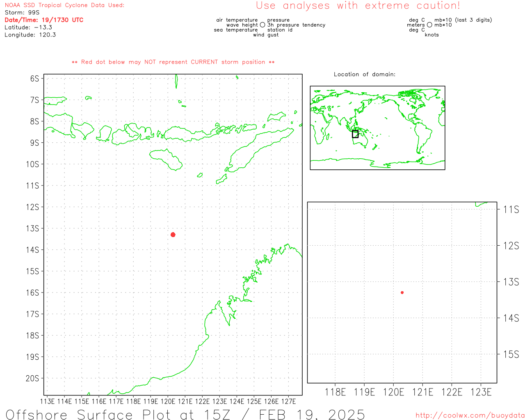The image size is (525, 420).
Task: Open the coolwx.com/buoydata link
Action: pos(470,415)
